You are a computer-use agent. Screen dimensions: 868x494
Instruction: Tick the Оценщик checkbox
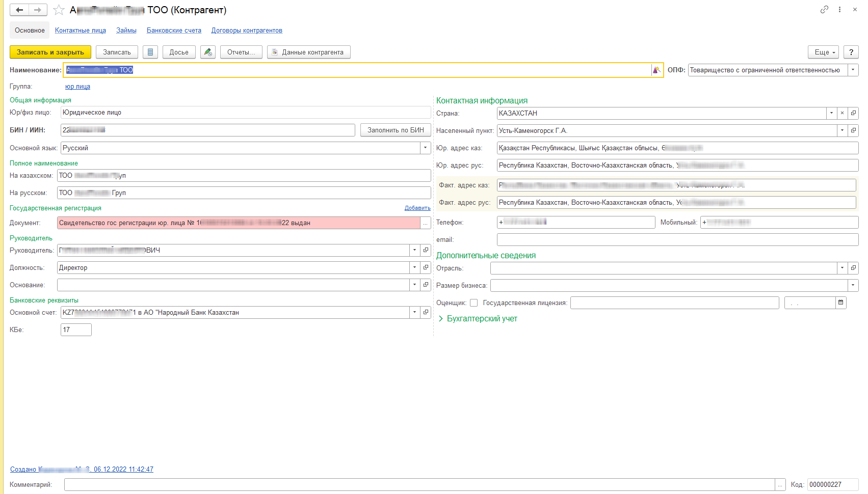pos(474,303)
